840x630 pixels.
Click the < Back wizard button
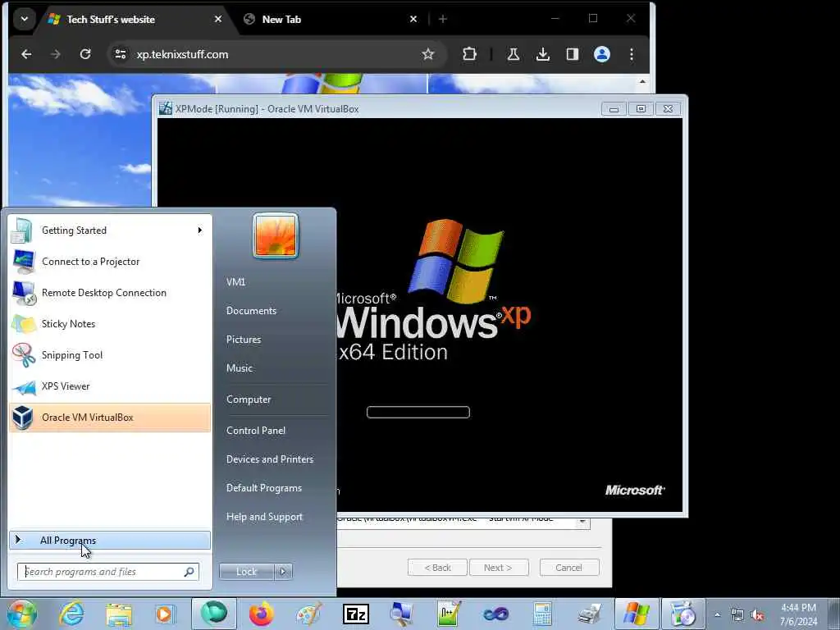coord(438,568)
